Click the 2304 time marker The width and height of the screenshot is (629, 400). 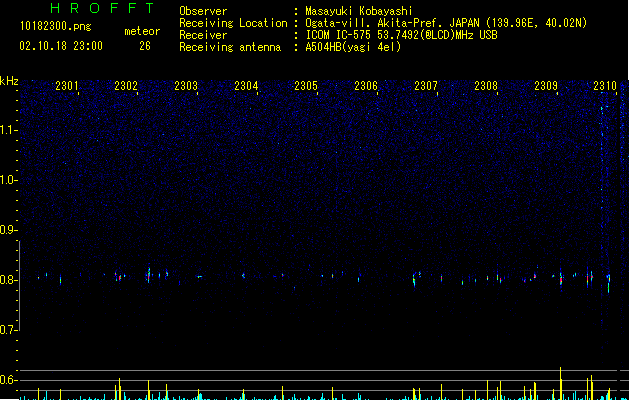[x=246, y=86]
